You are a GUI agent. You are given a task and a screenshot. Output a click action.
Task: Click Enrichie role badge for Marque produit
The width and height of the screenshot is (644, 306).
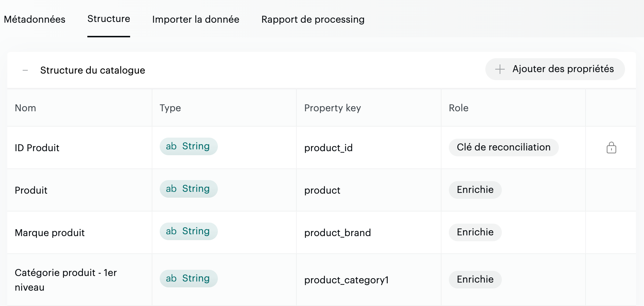click(x=475, y=232)
